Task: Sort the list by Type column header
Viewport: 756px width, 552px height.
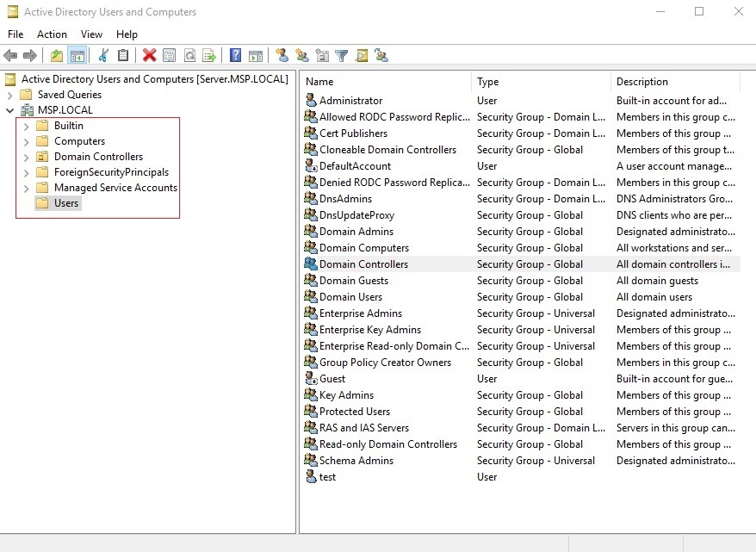Action: click(x=541, y=82)
